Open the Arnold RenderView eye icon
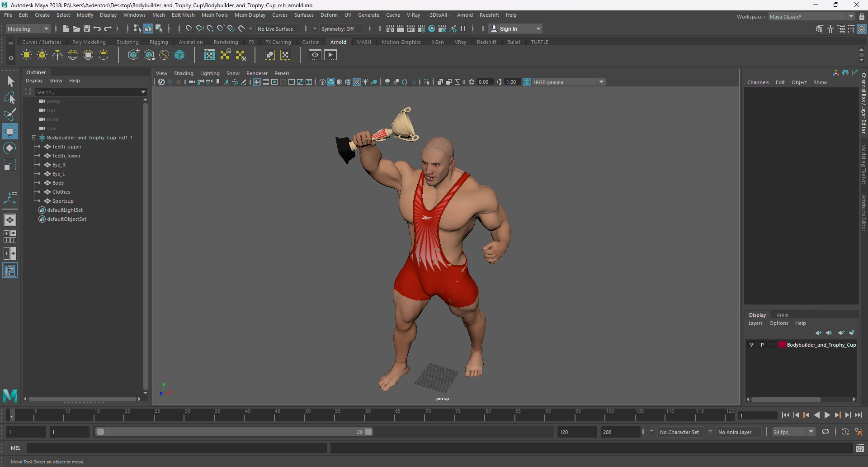 (315, 55)
